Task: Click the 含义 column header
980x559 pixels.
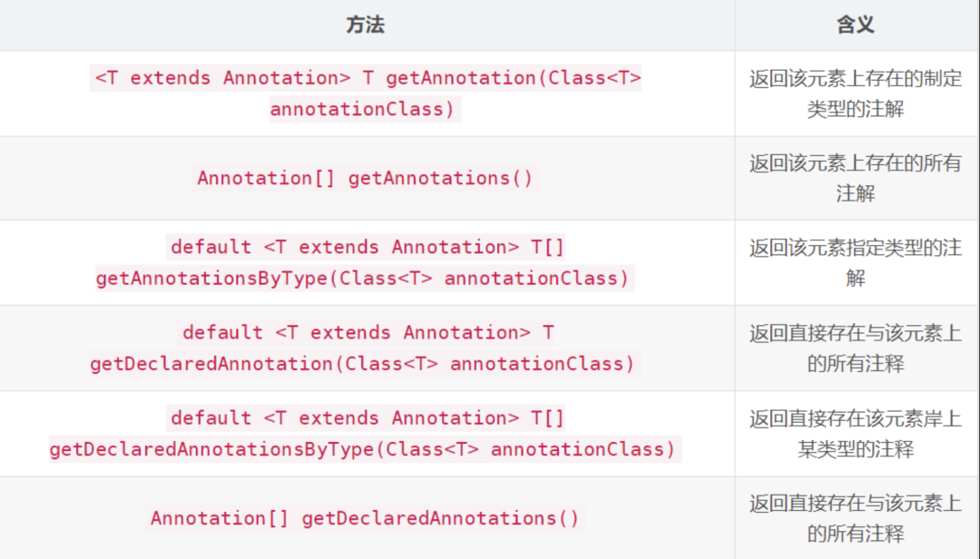Action: point(855,25)
